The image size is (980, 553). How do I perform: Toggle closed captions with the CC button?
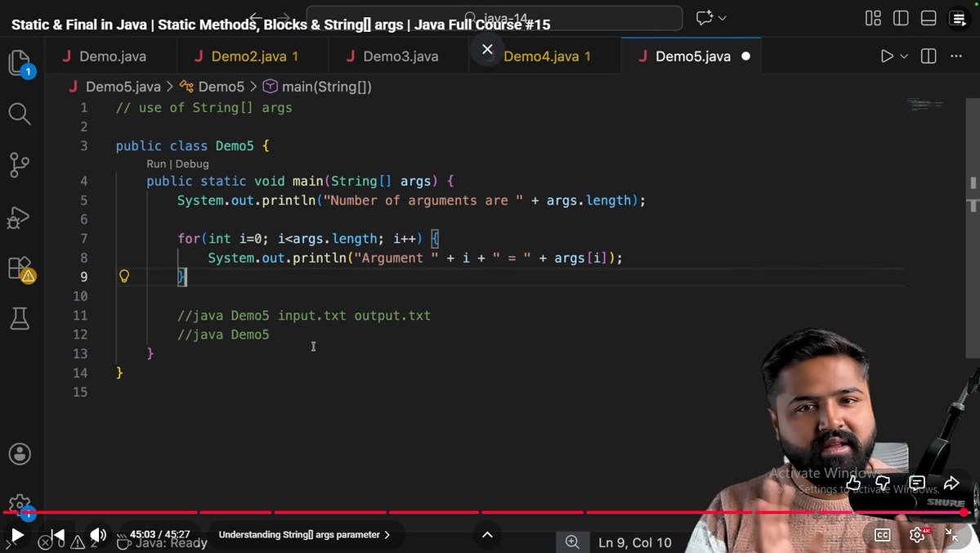pyautogui.click(x=883, y=535)
